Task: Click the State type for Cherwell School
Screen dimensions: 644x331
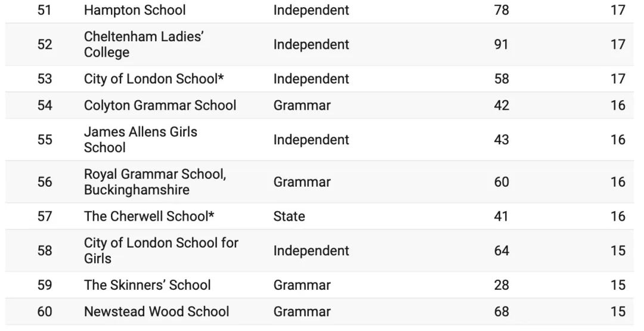Action: (x=289, y=216)
